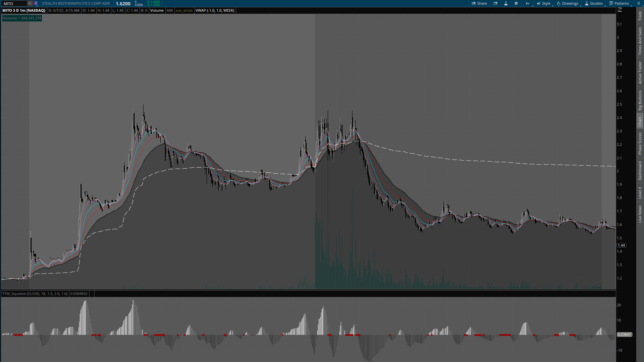Expand the MITO symbol dropdown arrow

click(x=30, y=3)
